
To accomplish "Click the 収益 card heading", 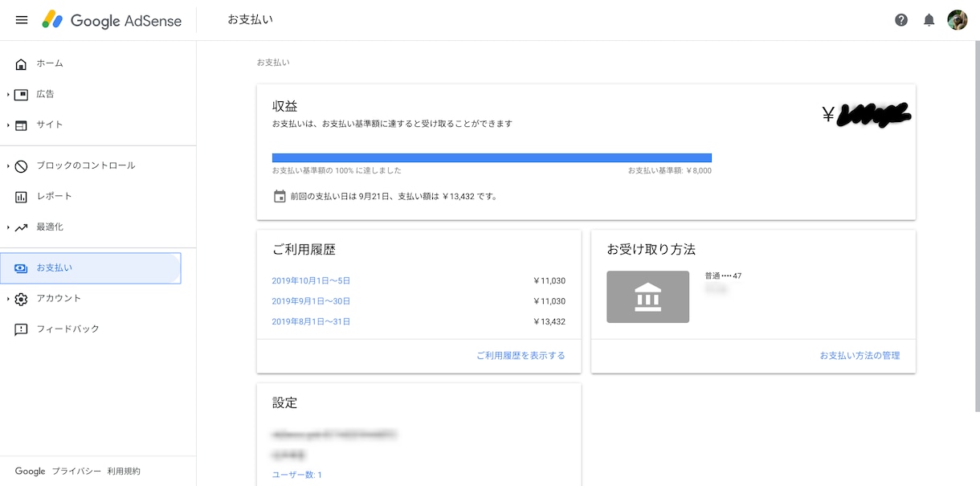I will pos(285,106).
